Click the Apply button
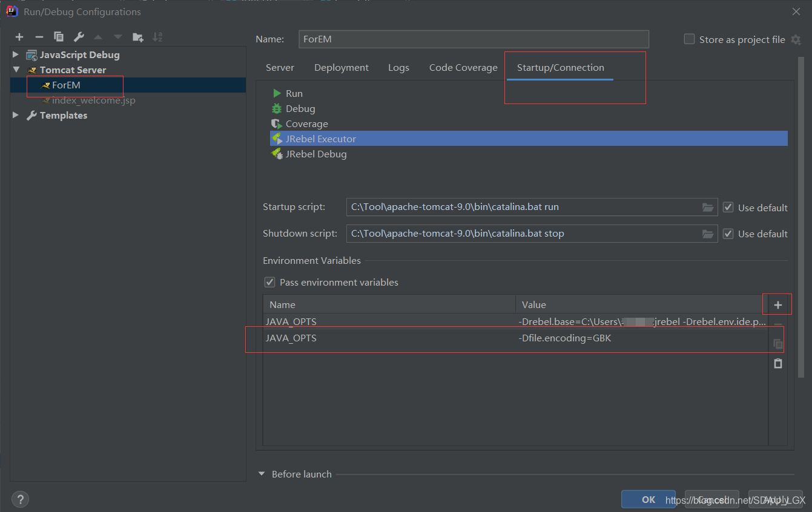The width and height of the screenshot is (812, 512). pos(776,499)
